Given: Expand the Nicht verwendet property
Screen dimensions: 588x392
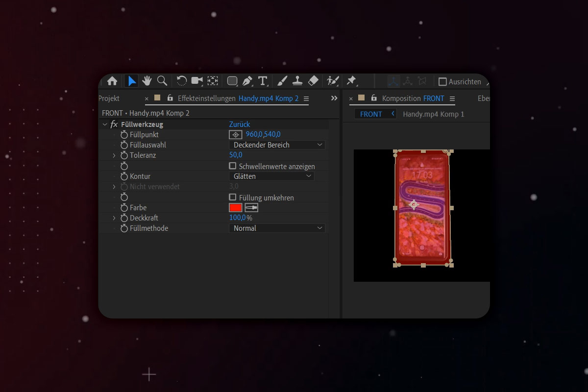Looking at the screenshot, I should [114, 187].
